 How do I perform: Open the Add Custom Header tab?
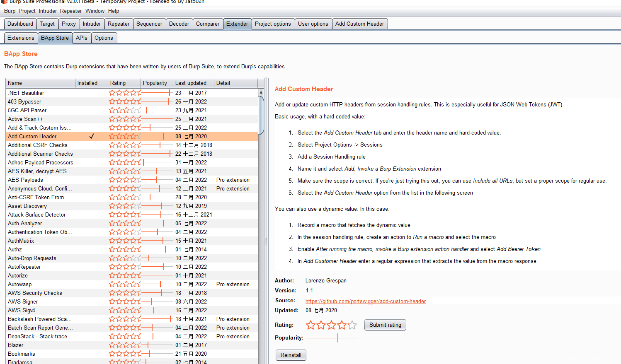click(359, 24)
